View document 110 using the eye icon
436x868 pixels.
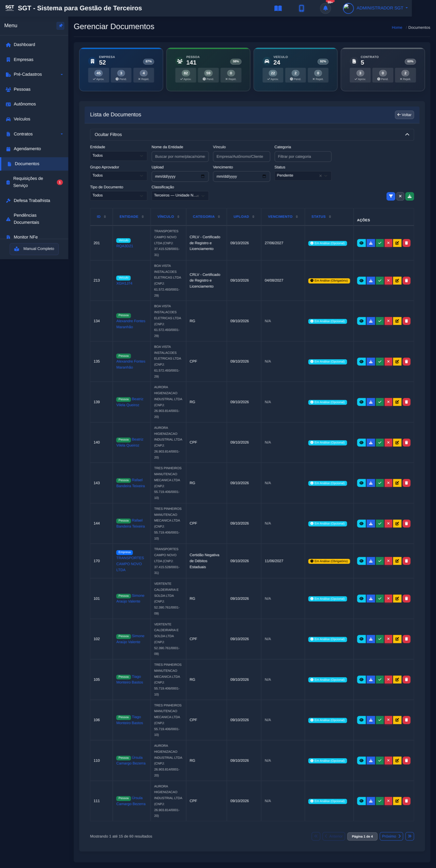tap(361, 760)
